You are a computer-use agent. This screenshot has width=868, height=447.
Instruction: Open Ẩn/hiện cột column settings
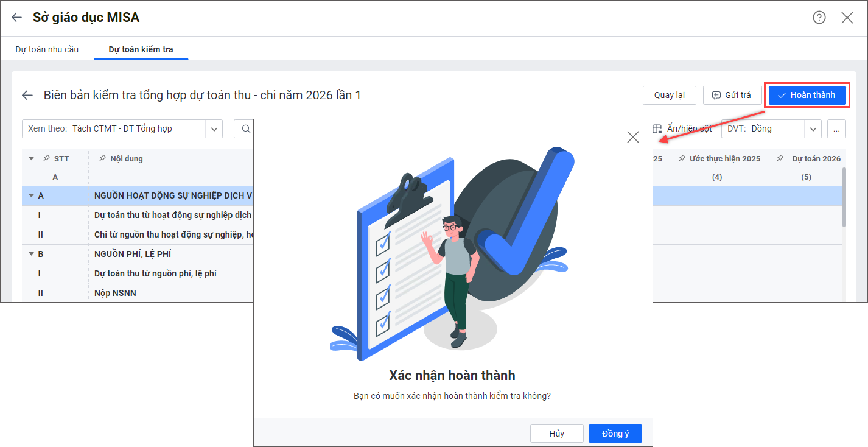coord(682,128)
